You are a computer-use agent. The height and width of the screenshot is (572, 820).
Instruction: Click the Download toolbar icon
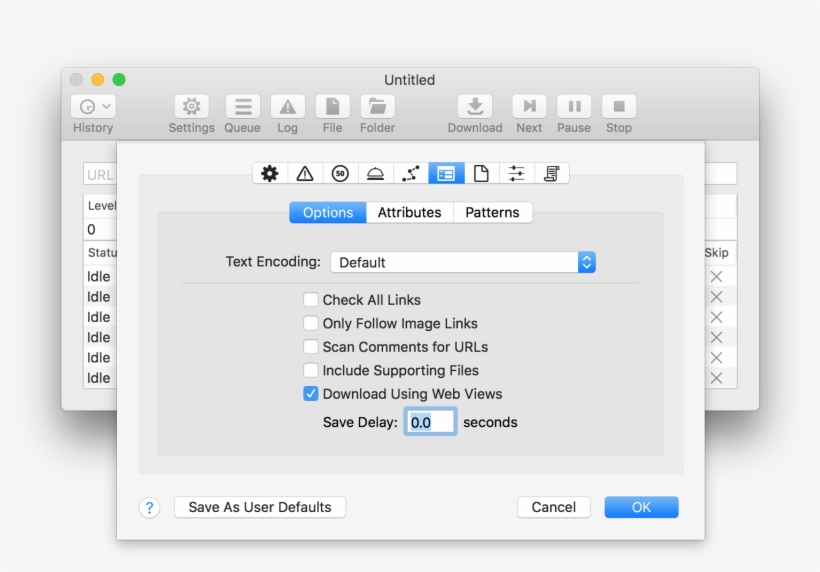[x=475, y=107]
